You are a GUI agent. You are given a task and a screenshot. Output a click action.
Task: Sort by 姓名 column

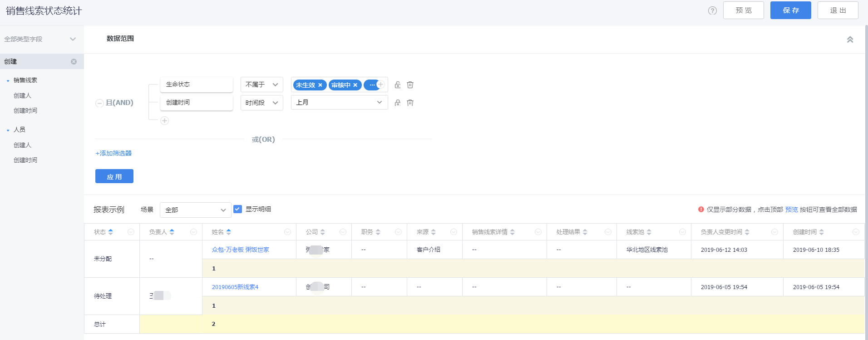229,232
